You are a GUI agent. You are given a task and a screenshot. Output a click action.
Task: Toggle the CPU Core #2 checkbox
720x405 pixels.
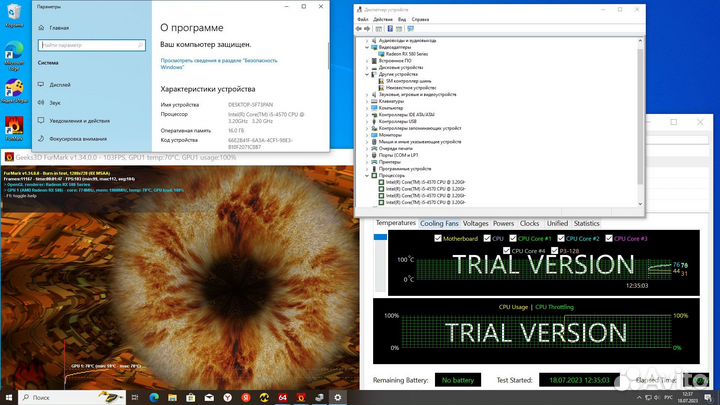click(x=561, y=238)
